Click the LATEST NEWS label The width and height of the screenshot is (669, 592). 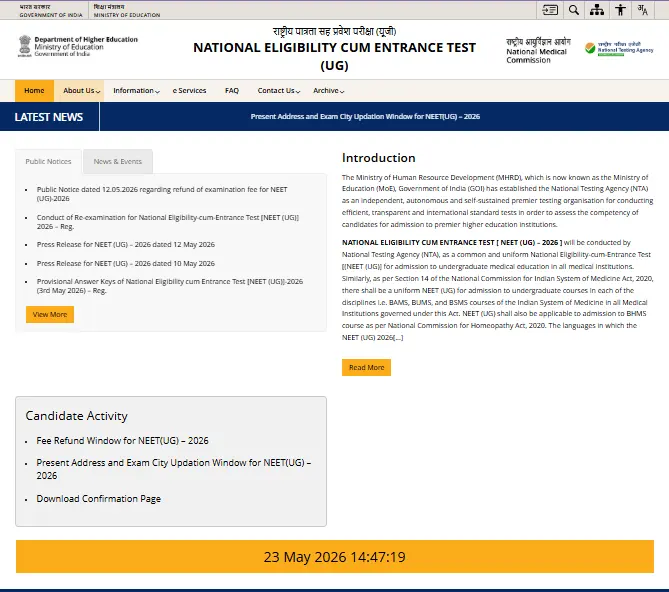pos(49,117)
